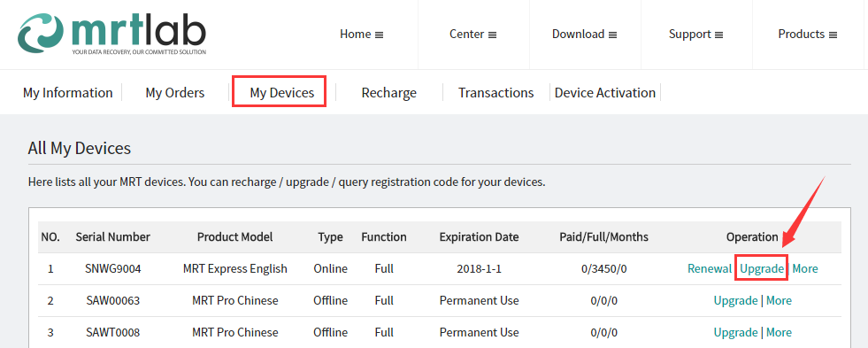This screenshot has height=348, width=868.
Task: Open the Support menu
Action: 695,35
